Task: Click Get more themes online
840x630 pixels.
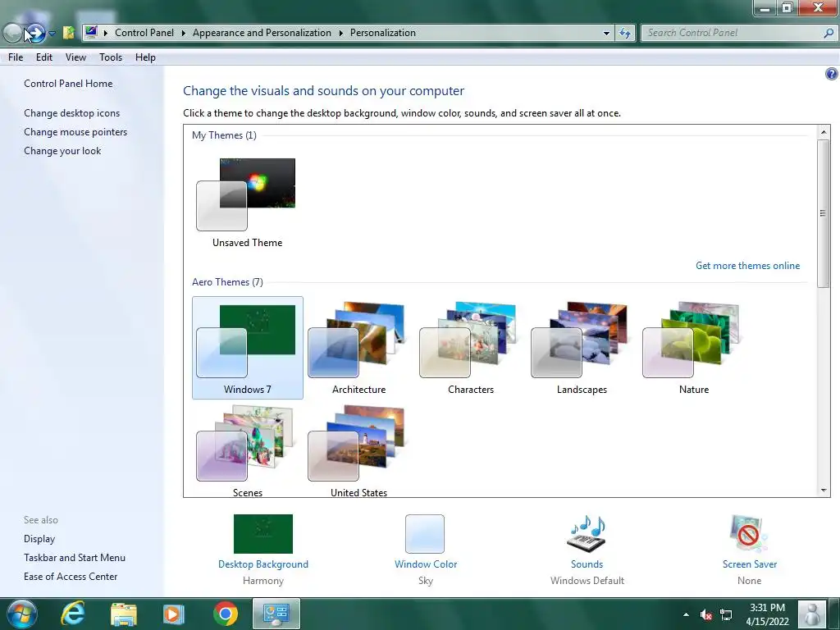Action: coord(747,266)
